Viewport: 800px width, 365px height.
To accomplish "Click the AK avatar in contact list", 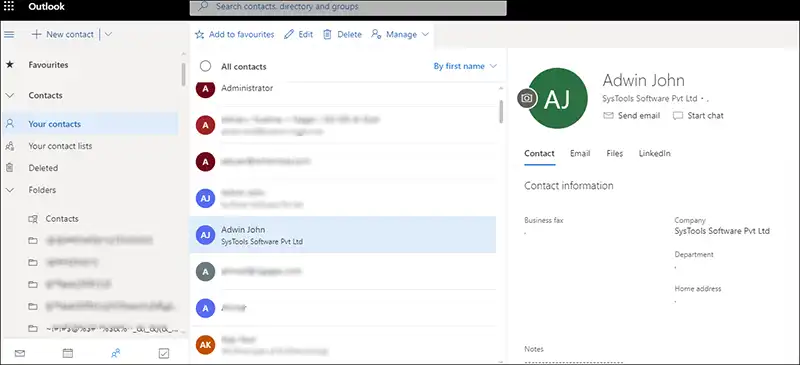I will (205, 345).
